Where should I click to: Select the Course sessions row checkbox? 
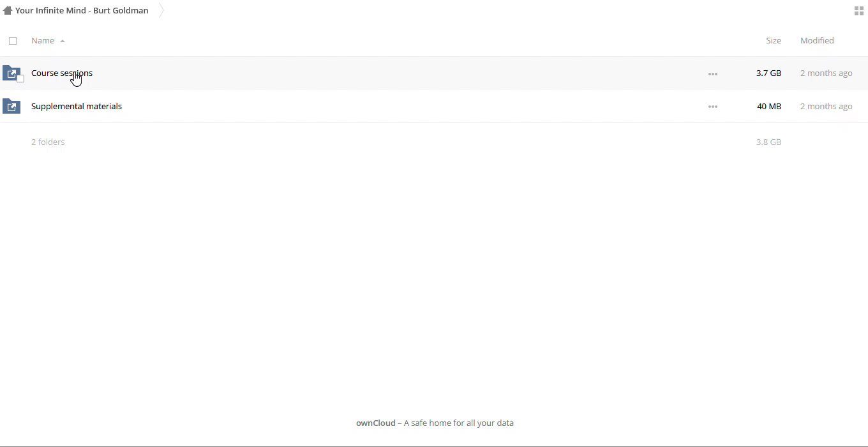(20, 79)
